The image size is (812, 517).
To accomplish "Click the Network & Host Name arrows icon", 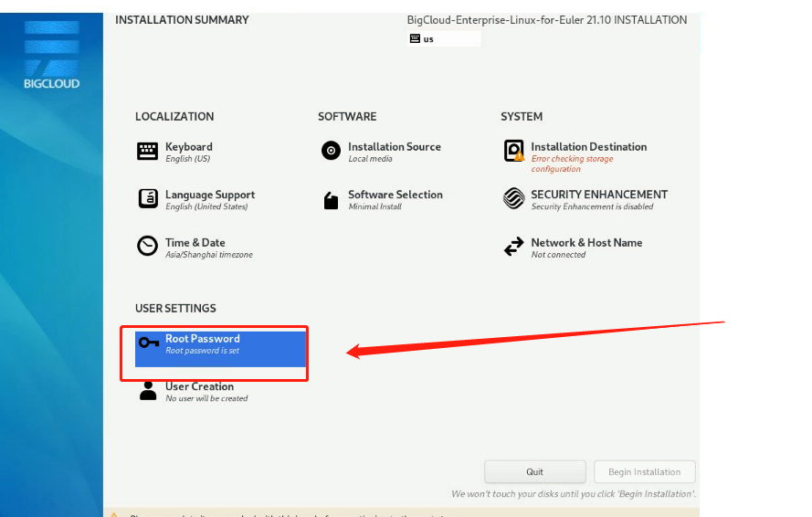I will 514,248.
